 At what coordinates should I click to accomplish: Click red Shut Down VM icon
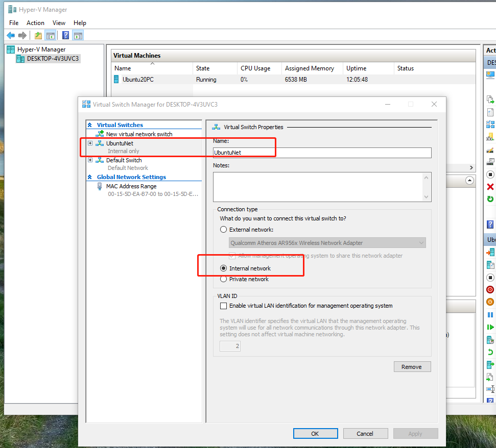point(490,289)
